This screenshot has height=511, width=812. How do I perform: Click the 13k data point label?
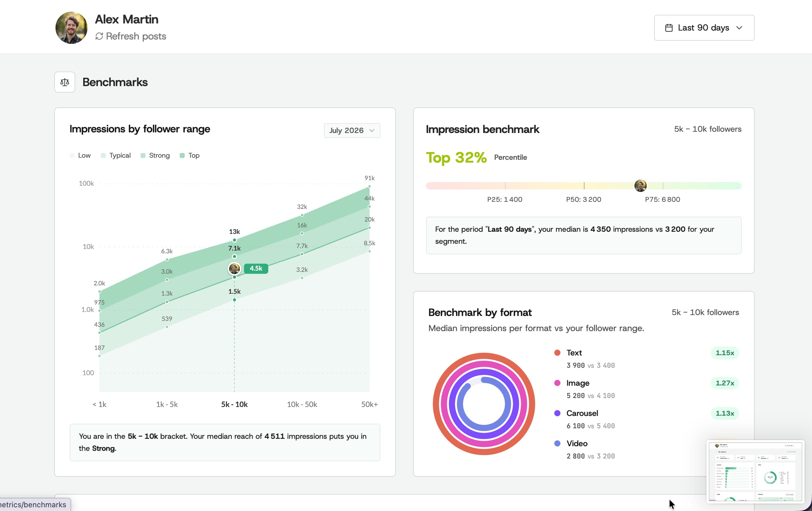234,231
